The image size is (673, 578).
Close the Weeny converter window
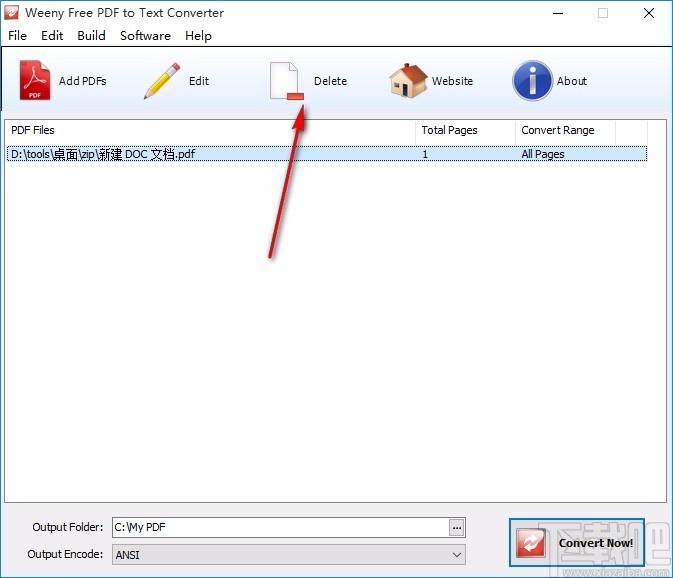(x=649, y=13)
